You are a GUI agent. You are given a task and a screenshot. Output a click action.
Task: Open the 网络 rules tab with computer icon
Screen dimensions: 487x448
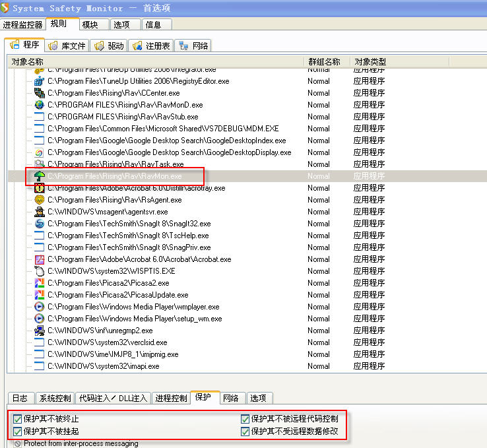193,46
